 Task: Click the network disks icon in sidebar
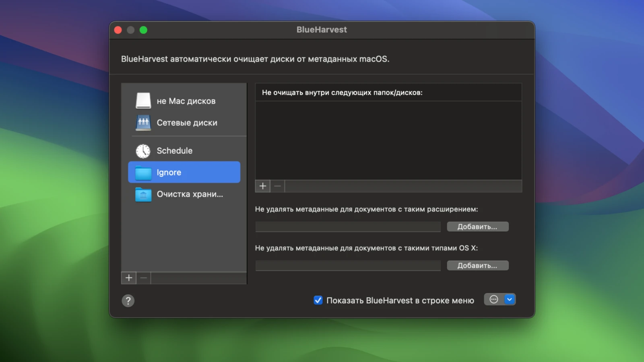[x=143, y=123]
